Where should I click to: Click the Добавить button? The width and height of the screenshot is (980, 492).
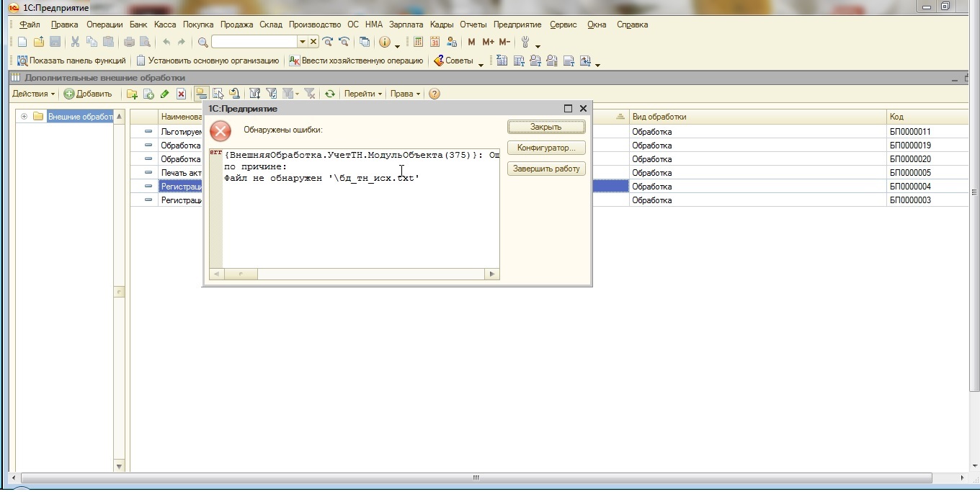click(x=88, y=94)
